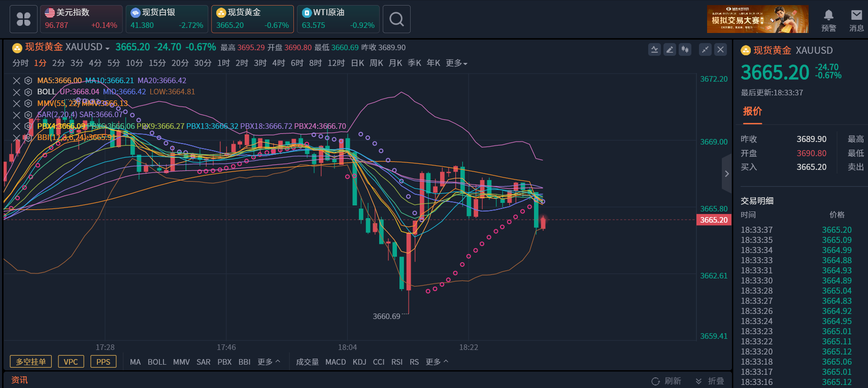Click the 刷新 refresh button
The image size is (868, 388).
666,381
